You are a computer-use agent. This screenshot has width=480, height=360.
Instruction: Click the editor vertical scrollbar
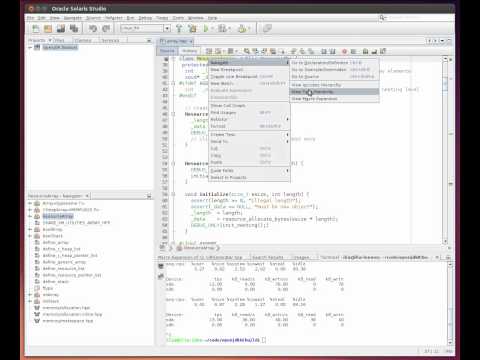click(x=445, y=150)
